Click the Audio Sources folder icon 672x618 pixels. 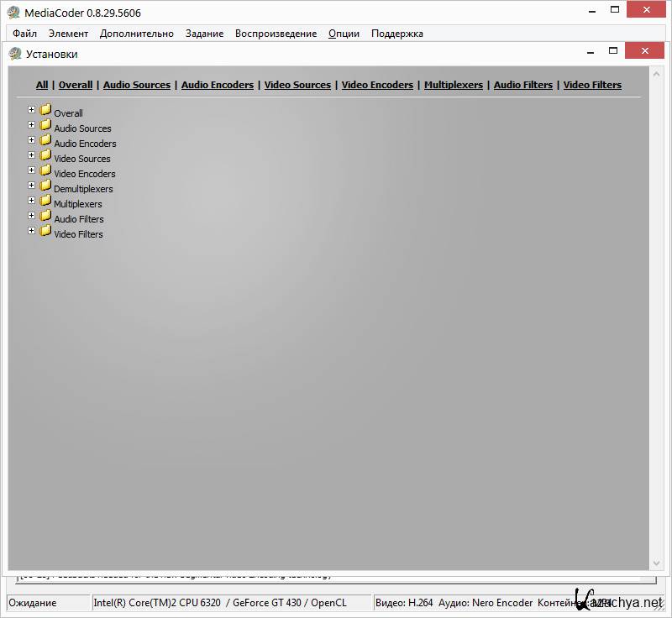pyautogui.click(x=45, y=125)
